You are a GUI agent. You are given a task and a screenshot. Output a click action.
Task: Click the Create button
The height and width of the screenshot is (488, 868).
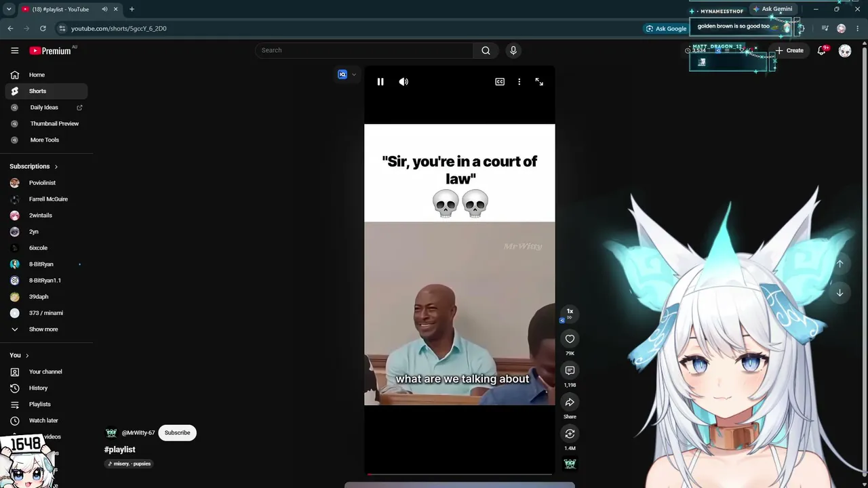click(x=790, y=50)
